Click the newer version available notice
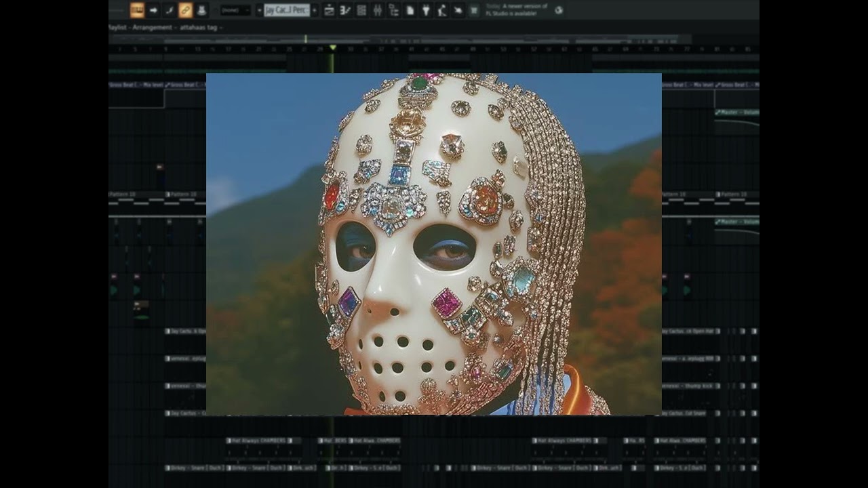Screen dimensions: 868x488 point(517,9)
